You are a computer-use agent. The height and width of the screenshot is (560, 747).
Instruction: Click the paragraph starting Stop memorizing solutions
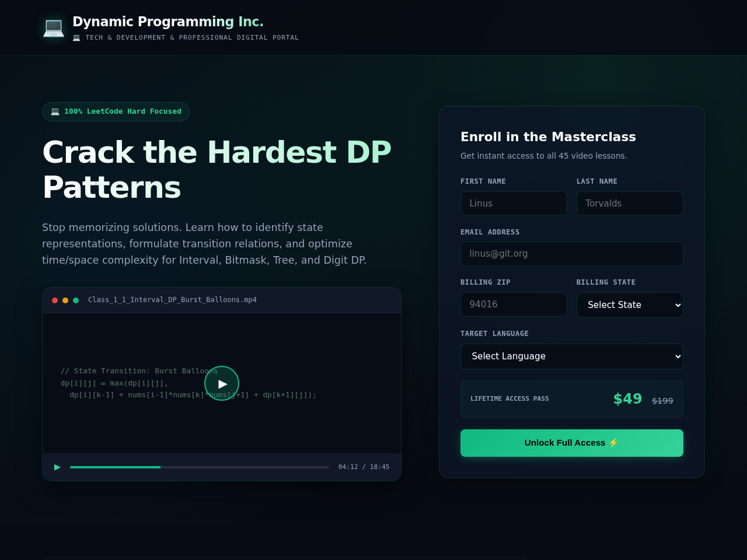tap(204, 244)
